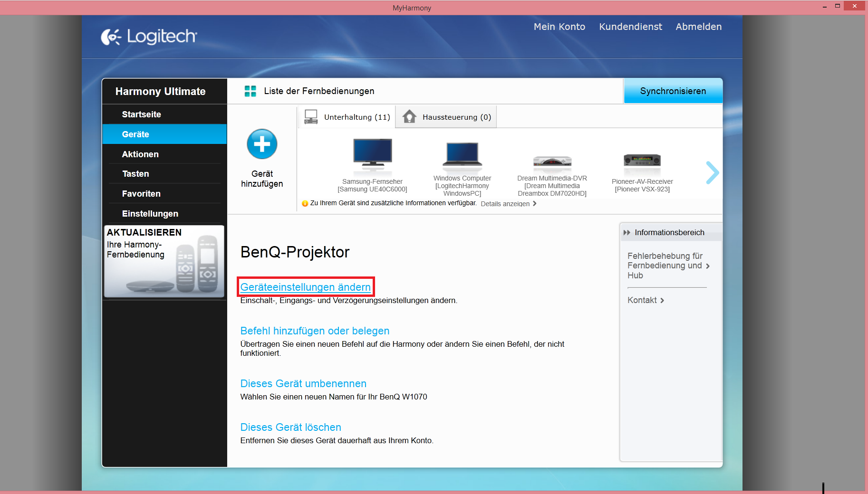868x494 pixels.
Task: Open Mein Konto in top navigation
Action: [559, 27]
